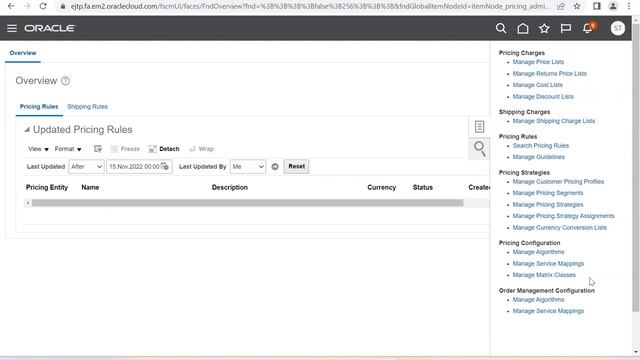Open Manage Matrix Classes link

point(544,275)
